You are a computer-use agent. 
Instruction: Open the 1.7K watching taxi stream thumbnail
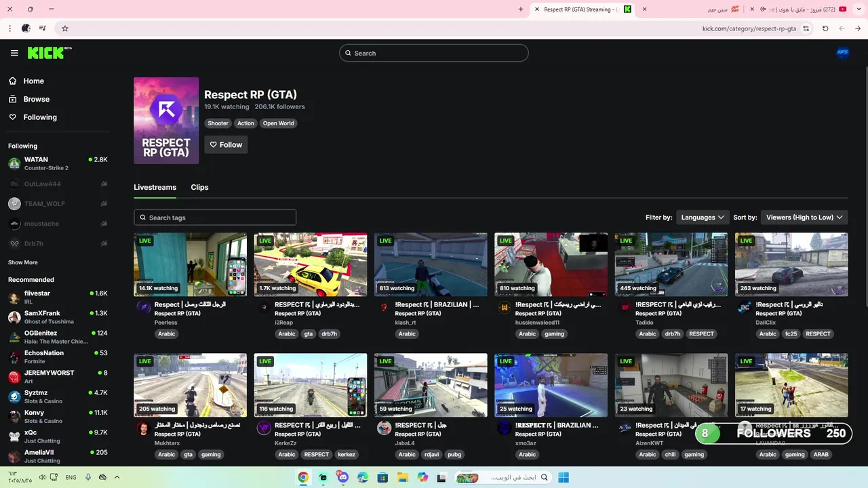point(311,264)
